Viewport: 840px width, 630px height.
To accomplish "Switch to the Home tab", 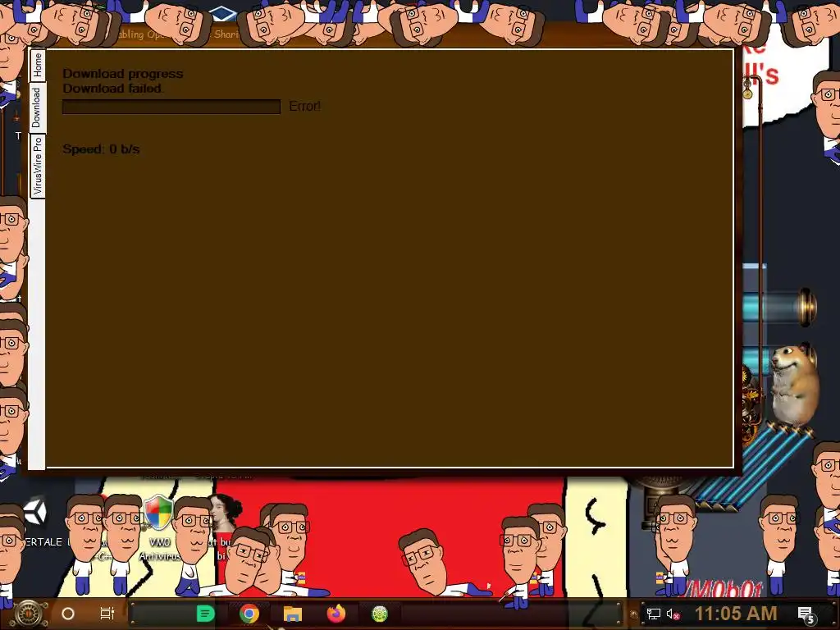I will tap(37, 66).
